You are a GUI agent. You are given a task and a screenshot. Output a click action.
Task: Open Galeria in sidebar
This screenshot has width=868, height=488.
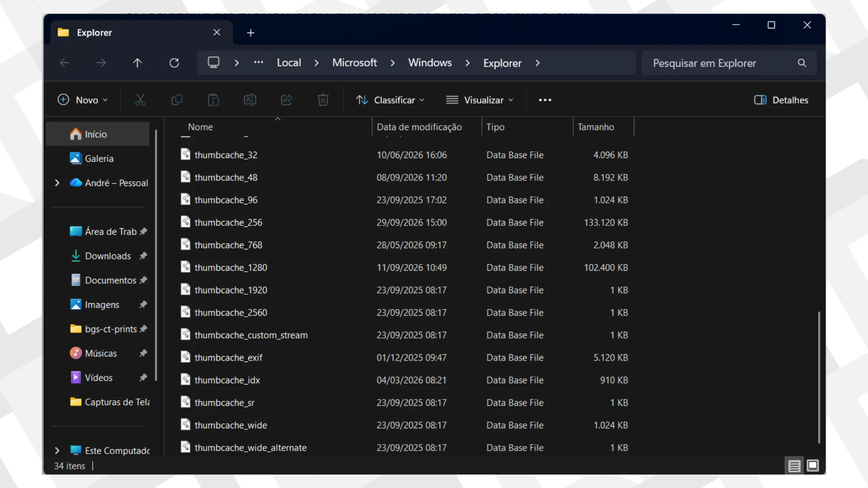coord(99,159)
